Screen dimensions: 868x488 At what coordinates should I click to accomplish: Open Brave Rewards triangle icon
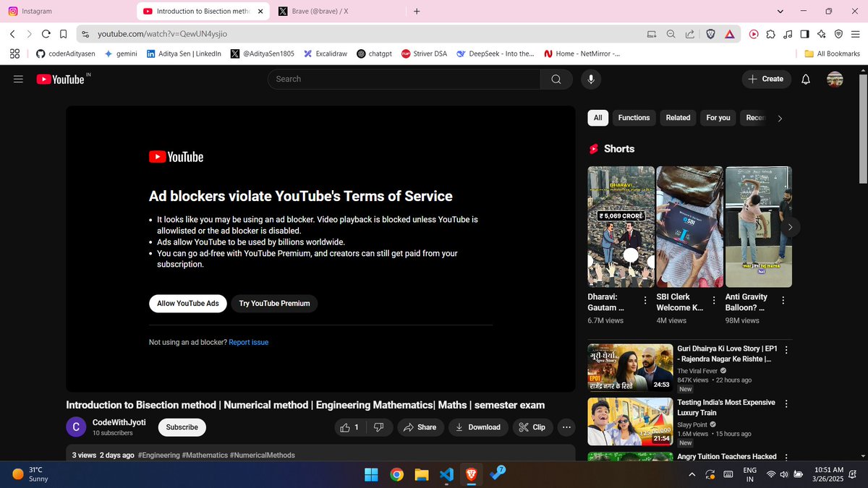coord(729,34)
